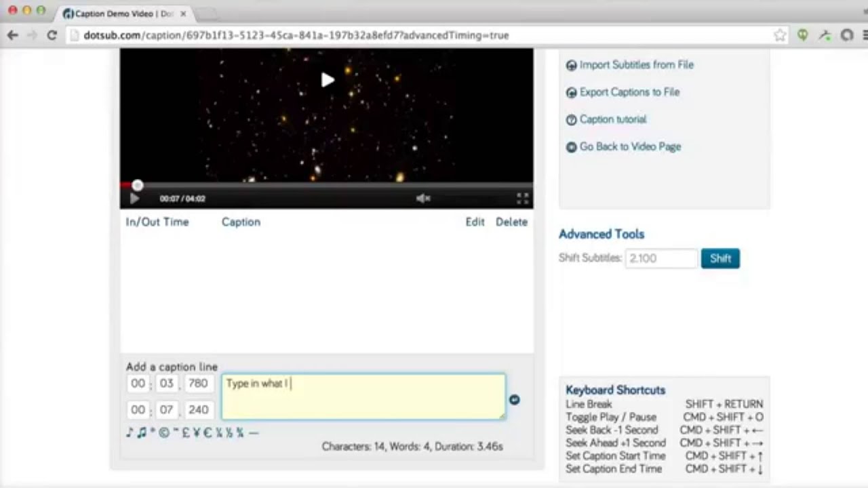The width and height of the screenshot is (868, 488).
Task: Click the Set Caption Start Time shortcut
Action: [616, 455]
